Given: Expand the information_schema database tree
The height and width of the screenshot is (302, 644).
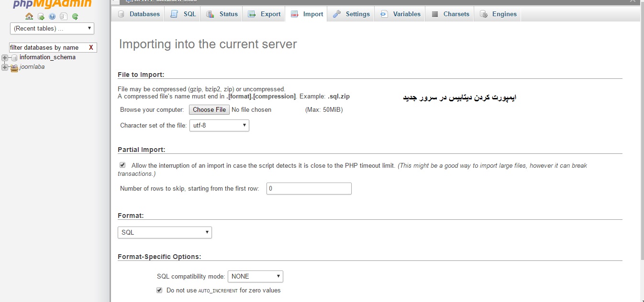Looking at the screenshot, I should click(x=5, y=57).
